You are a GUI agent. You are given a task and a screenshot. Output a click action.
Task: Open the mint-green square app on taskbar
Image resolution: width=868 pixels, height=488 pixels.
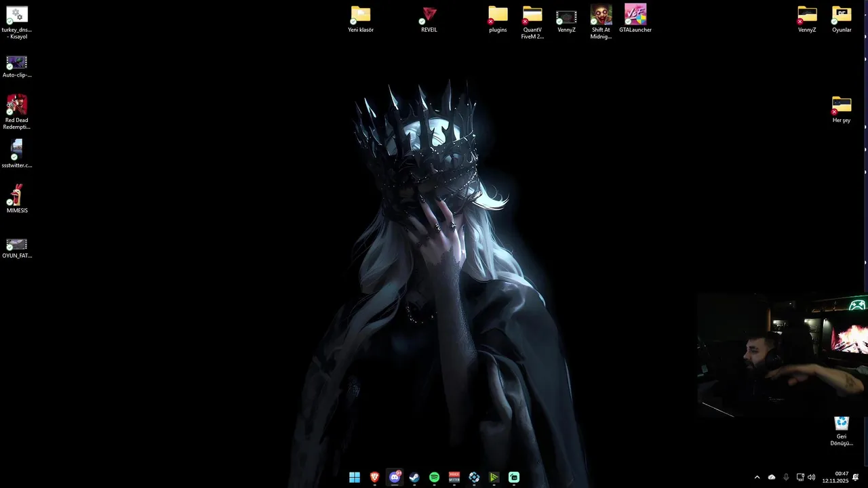[514, 477]
